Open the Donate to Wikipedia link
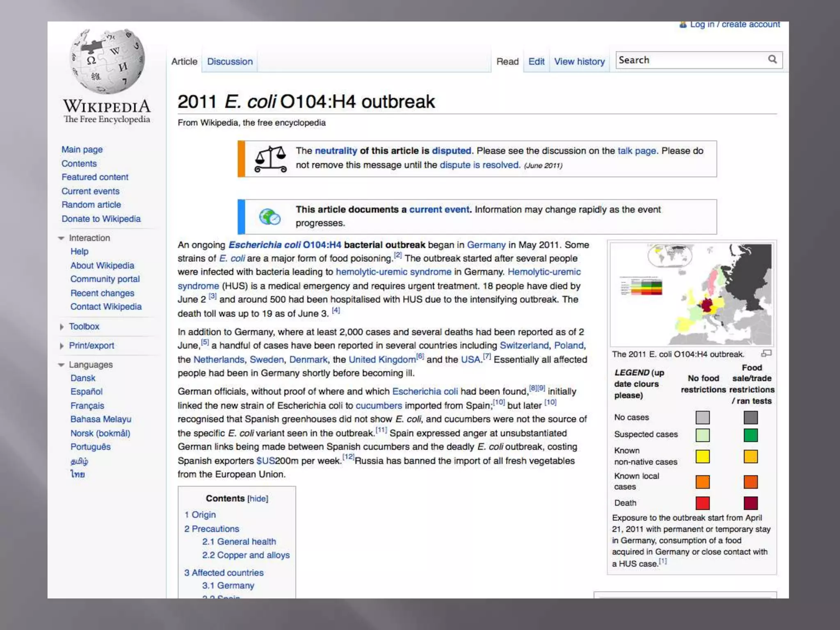Image resolution: width=840 pixels, height=630 pixels. pos(101,219)
